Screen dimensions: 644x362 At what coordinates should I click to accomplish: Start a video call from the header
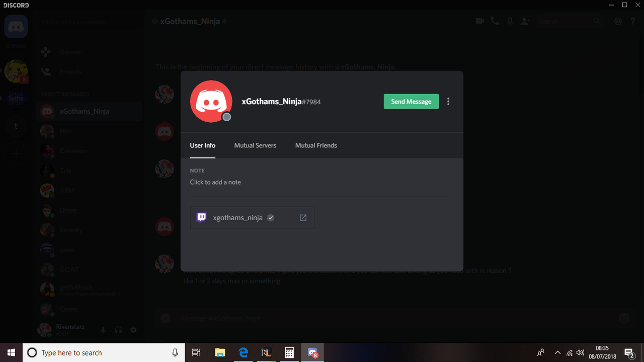[480, 21]
